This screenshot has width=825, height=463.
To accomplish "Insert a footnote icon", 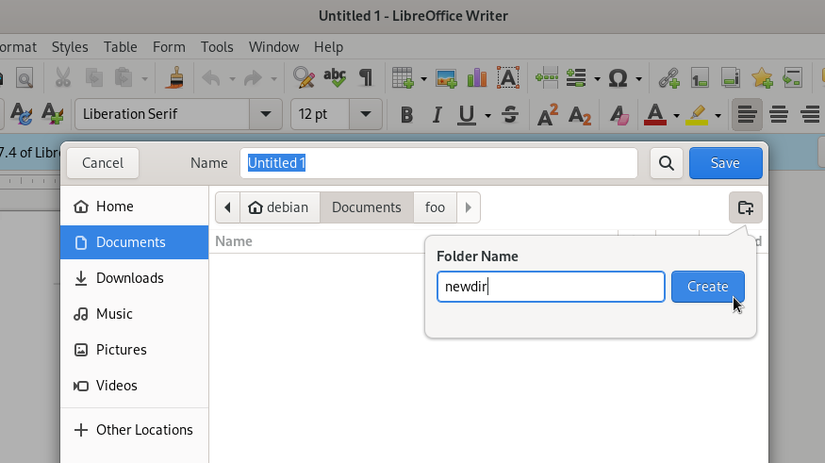I will pyautogui.click(x=700, y=78).
